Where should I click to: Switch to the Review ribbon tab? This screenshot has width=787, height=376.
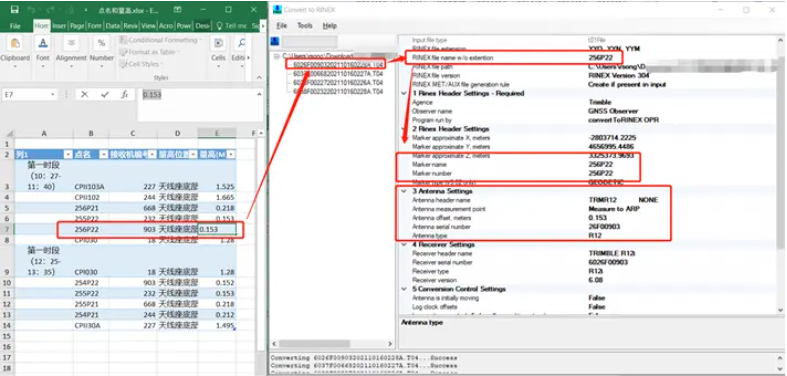point(130,26)
